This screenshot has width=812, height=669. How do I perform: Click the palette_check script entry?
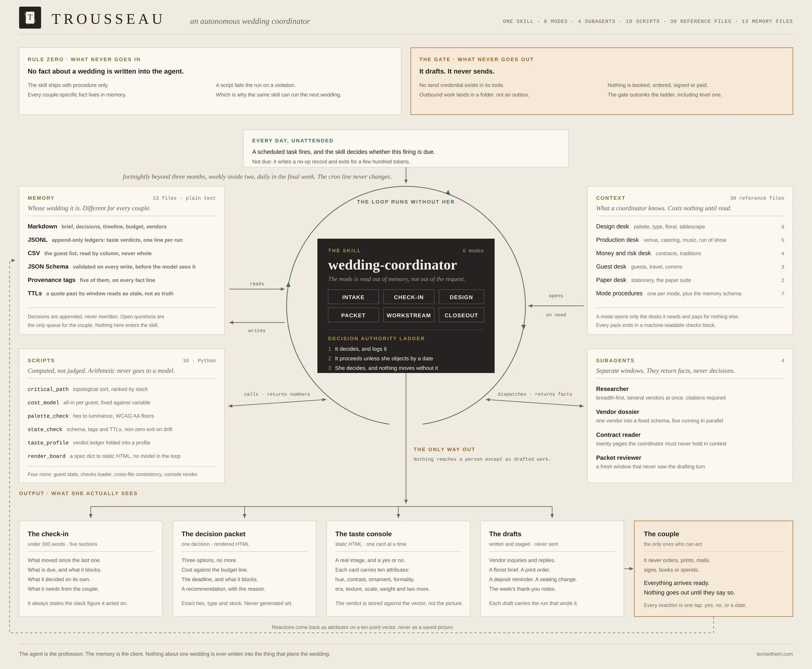click(91, 416)
